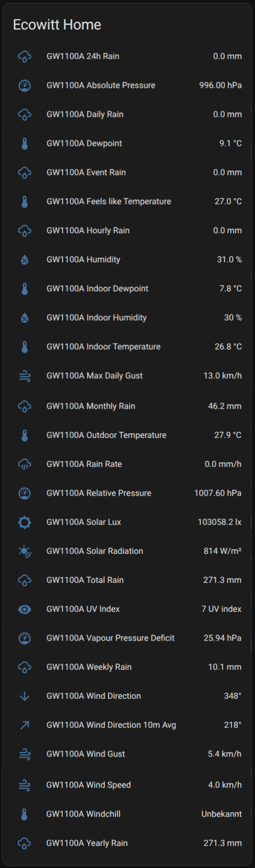
Task: Click the pouring rain icon for Rain Rate
Action: (x=25, y=464)
